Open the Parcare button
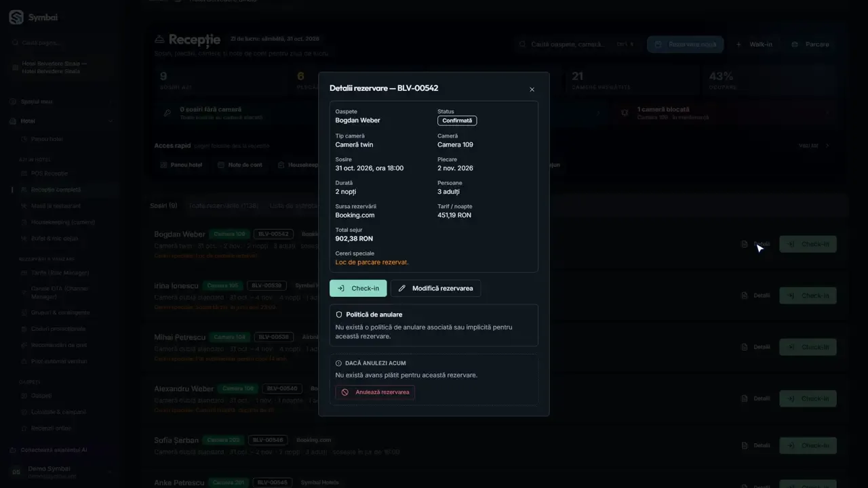868x488 pixels. point(810,44)
